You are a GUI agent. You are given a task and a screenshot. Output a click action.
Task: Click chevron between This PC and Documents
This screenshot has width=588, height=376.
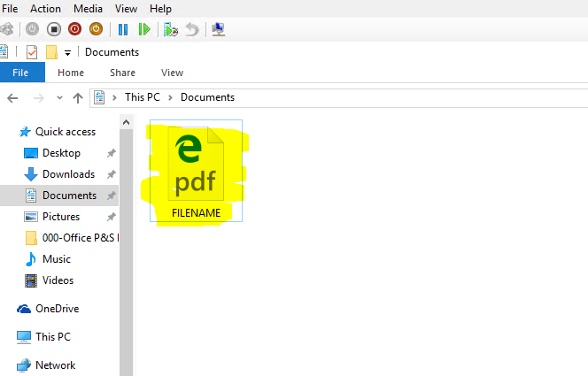pos(173,97)
